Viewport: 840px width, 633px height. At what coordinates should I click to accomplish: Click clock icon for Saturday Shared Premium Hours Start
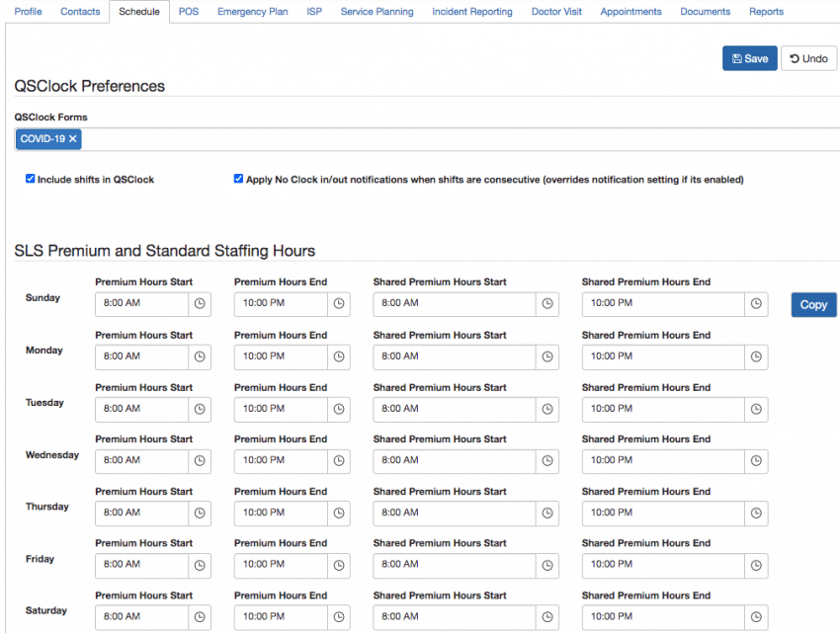pos(547,616)
